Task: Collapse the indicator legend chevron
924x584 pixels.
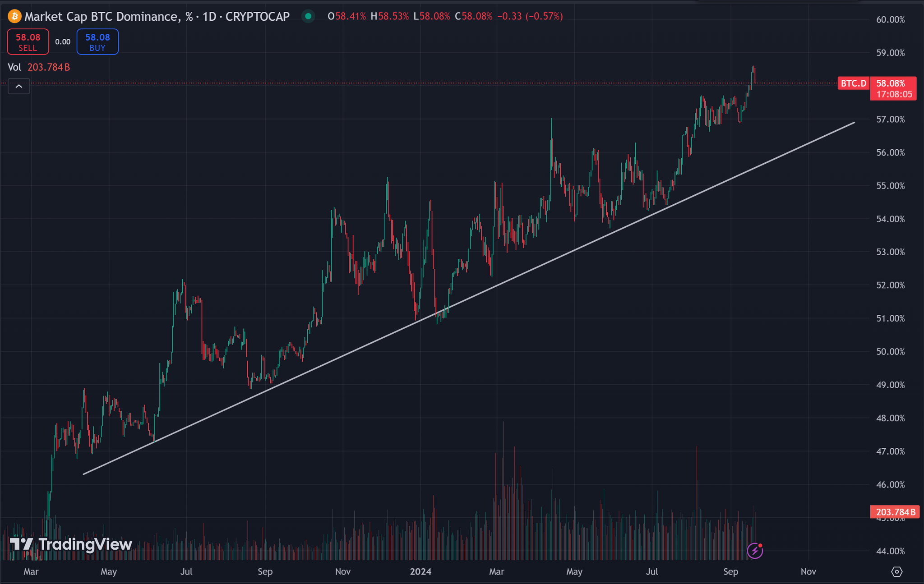Action: 19,86
